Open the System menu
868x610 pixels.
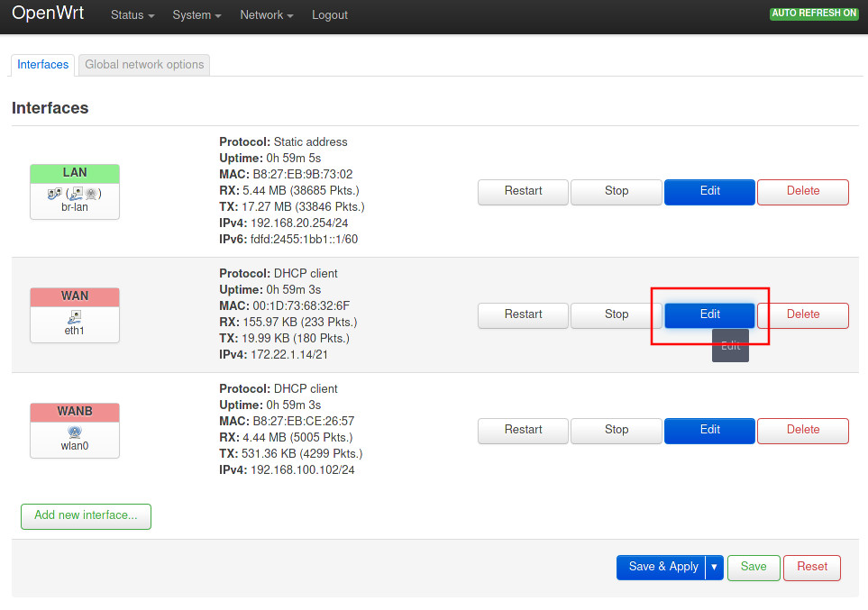pos(196,15)
